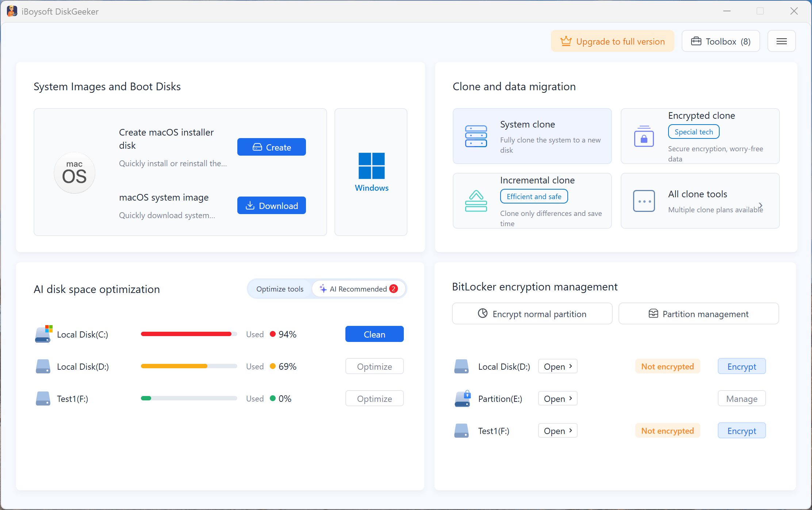Click the green usage dot for Test1(F:)
The image size is (812, 510).
coord(273,398)
